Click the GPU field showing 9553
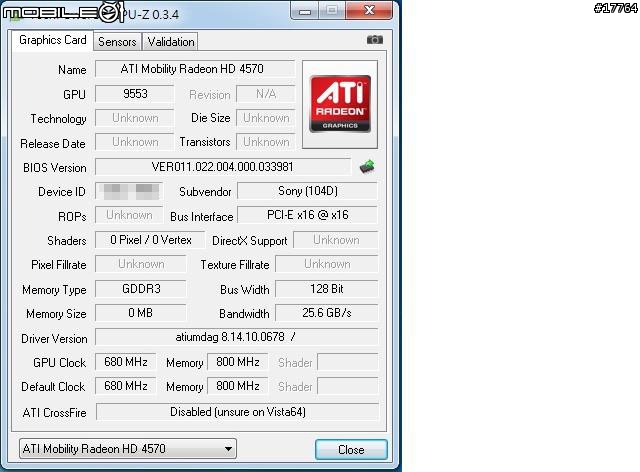This screenshot has width=640, height=472. pyautogui.click(x=135, y=94)
